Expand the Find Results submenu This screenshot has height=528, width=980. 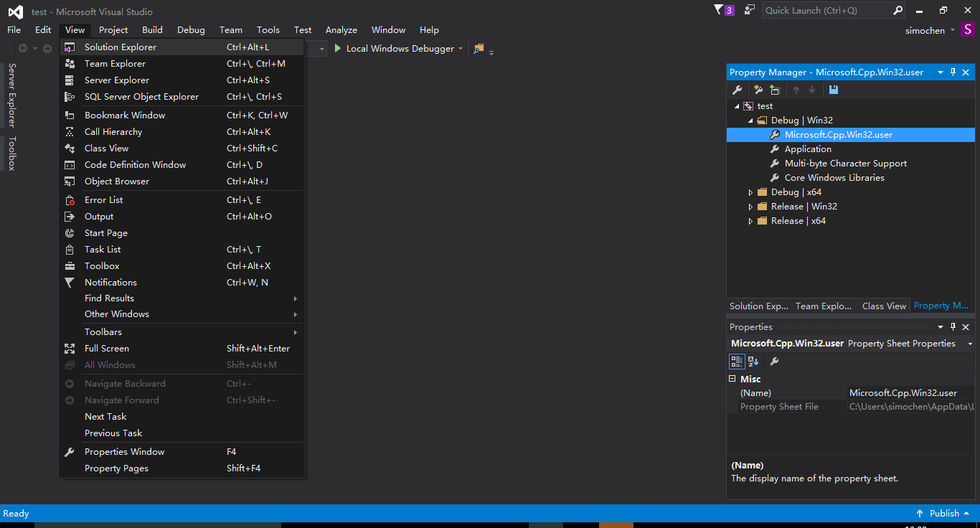pos(182,298)
